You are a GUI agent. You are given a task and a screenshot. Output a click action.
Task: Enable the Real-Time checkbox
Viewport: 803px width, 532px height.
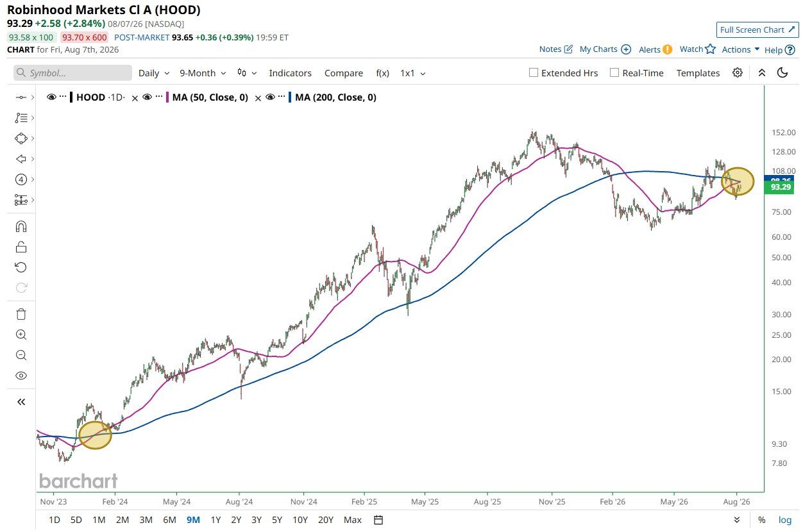tap(614, 72)
